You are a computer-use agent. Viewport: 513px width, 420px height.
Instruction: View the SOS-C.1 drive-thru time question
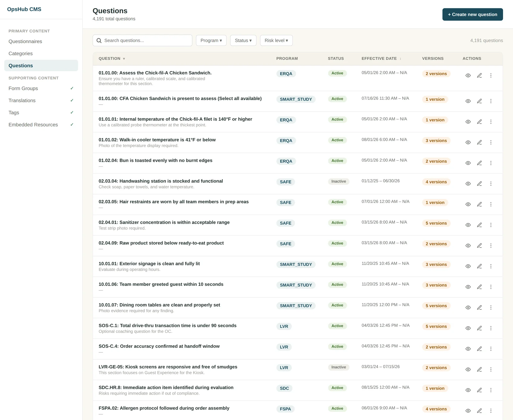point(468,328)
